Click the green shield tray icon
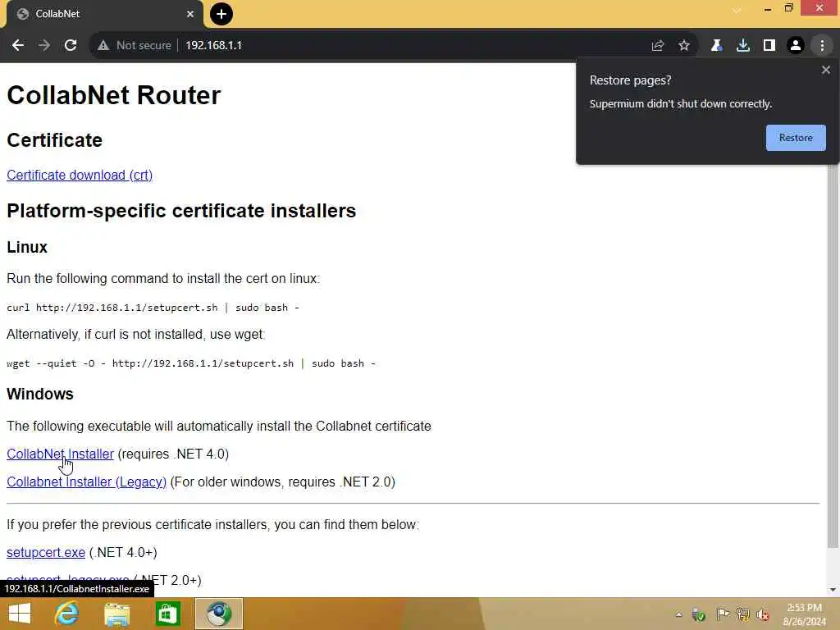The height and width of the screenshot is (630, 840). (699, 614)
